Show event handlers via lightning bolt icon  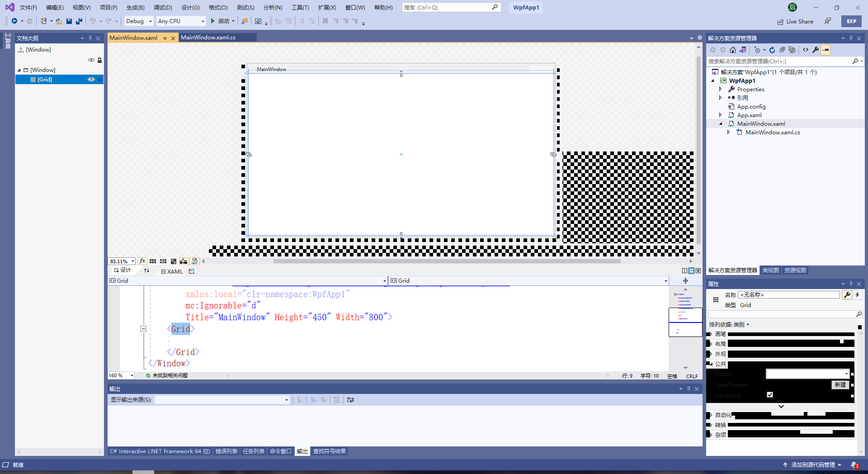click(x=857, y=294)
